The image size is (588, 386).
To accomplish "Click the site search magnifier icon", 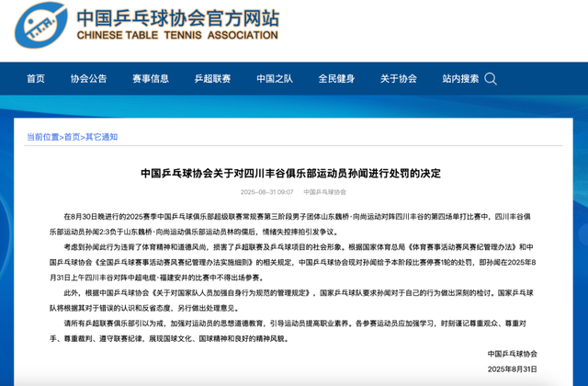I will point(491,79).
